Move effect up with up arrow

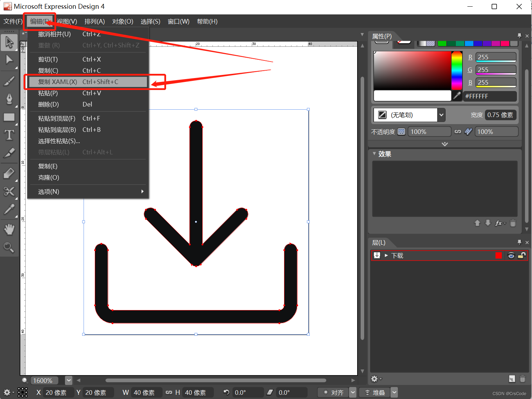pyautogui.click(x=477, y=223)
